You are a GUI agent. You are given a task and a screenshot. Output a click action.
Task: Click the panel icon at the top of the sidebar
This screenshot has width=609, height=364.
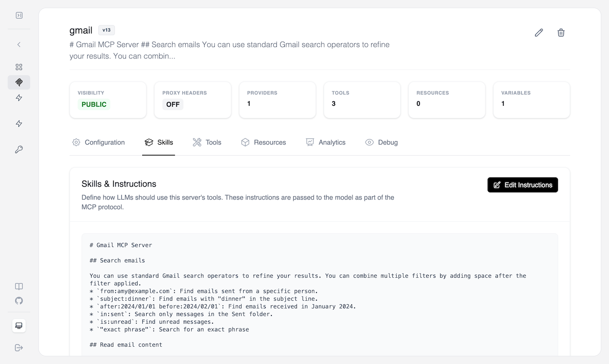pyautogui.click(x=19, y=15)
